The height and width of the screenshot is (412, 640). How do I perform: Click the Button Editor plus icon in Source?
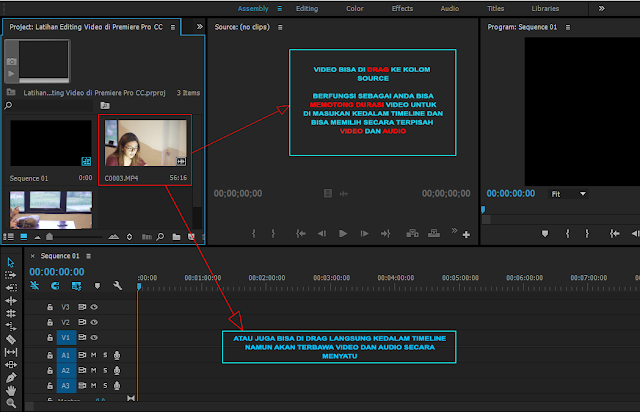click(x=465, y=234)
